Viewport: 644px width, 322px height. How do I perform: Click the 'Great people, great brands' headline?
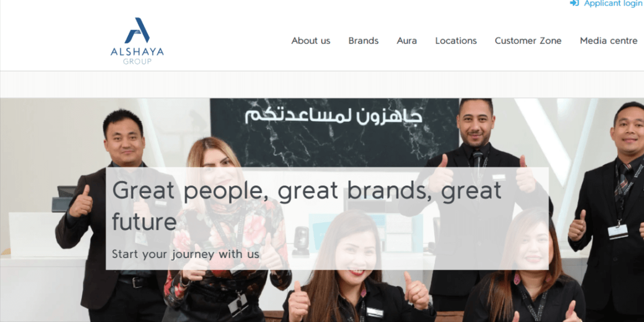(307, 206)
